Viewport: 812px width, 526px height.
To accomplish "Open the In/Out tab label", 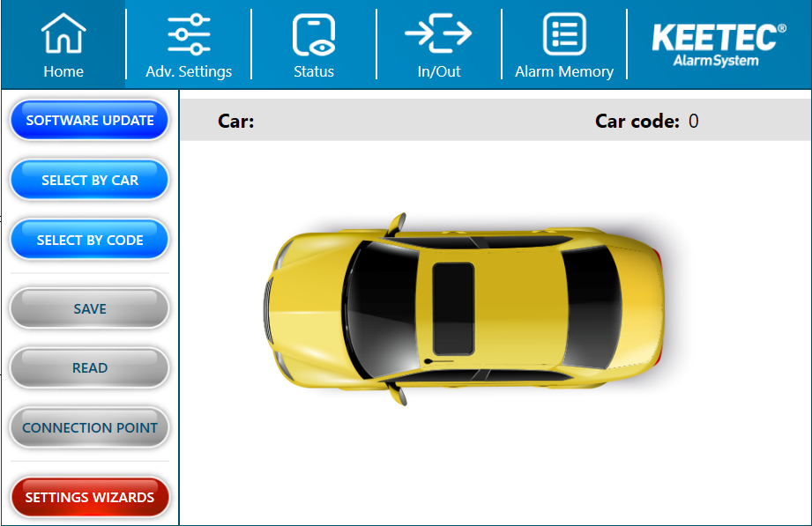I will [x=439, y=71].
